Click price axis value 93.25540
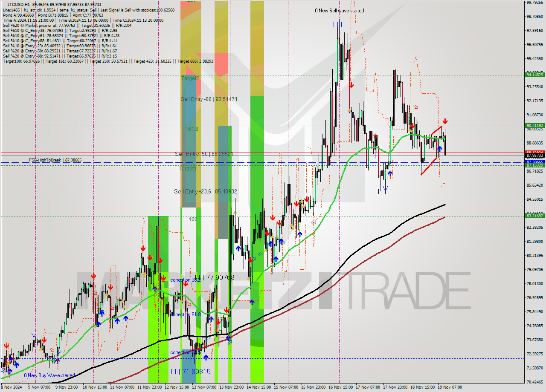 (535, 86)
